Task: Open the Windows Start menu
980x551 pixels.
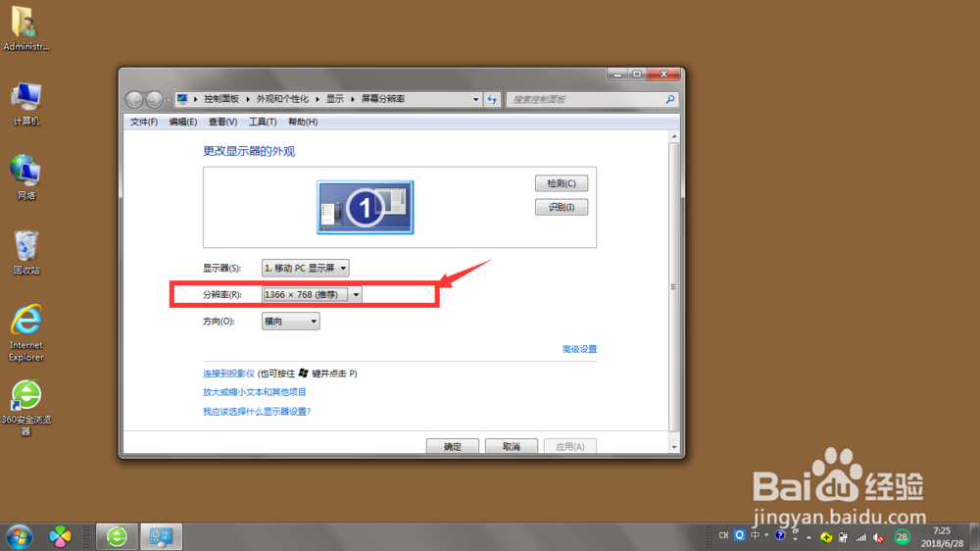Action: click(x=19, y=536)
